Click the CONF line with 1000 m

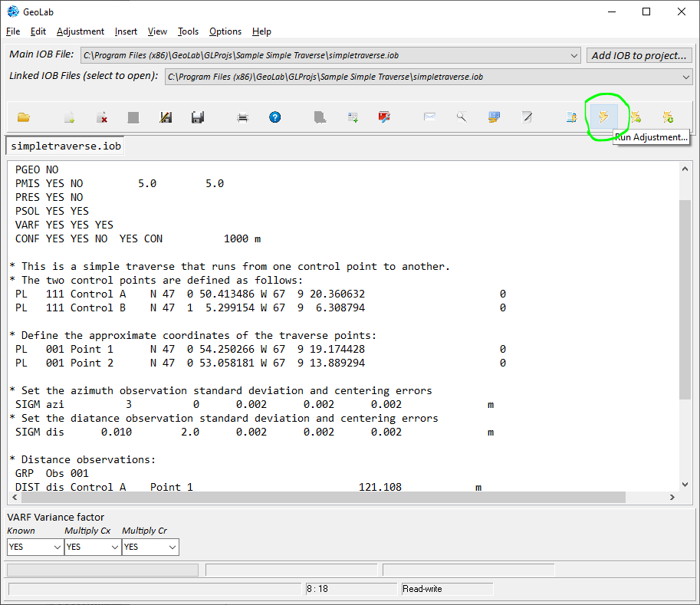click(x=138, y=239)
